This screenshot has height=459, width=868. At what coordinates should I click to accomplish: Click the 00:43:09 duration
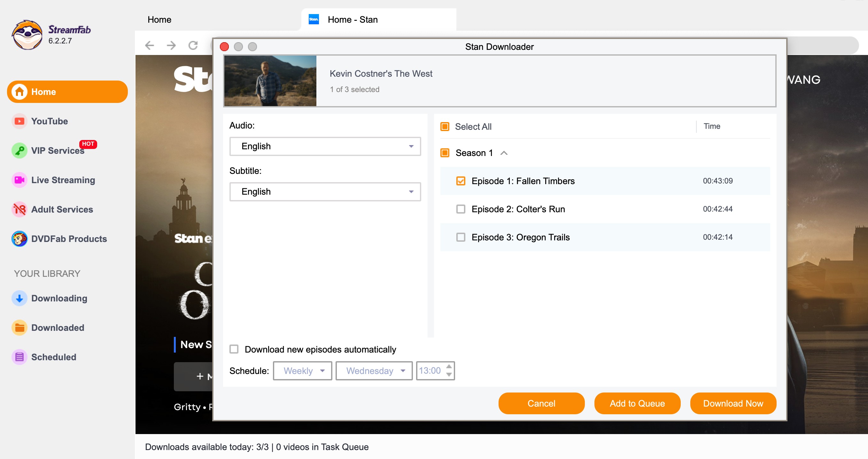[718, 181]
